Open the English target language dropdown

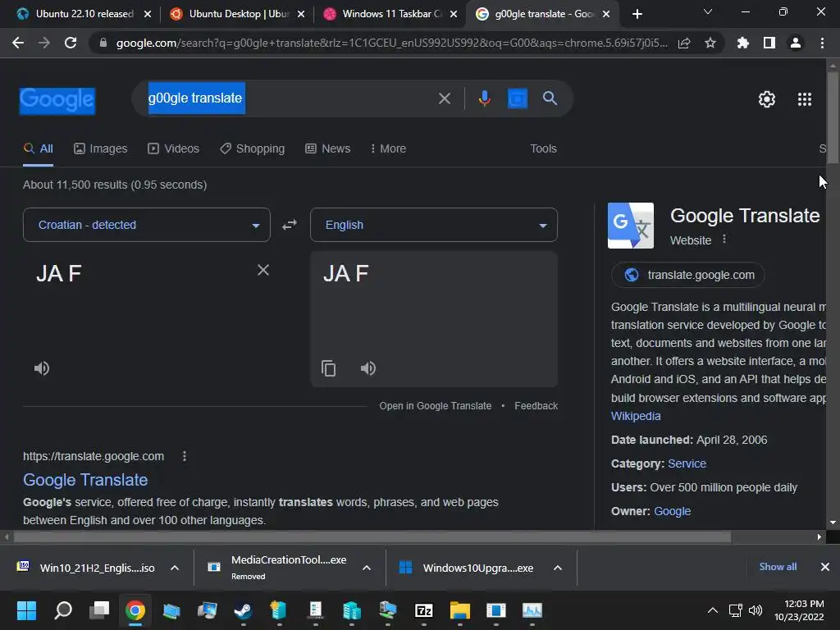(433, 225)
